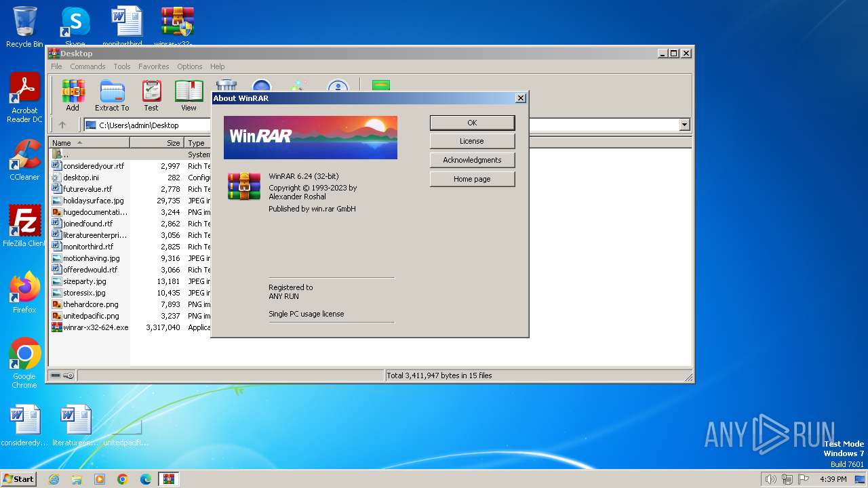
Task: Click OK in About WinRAR dialog
Action: pyautogui.click(x=472, y=123)
